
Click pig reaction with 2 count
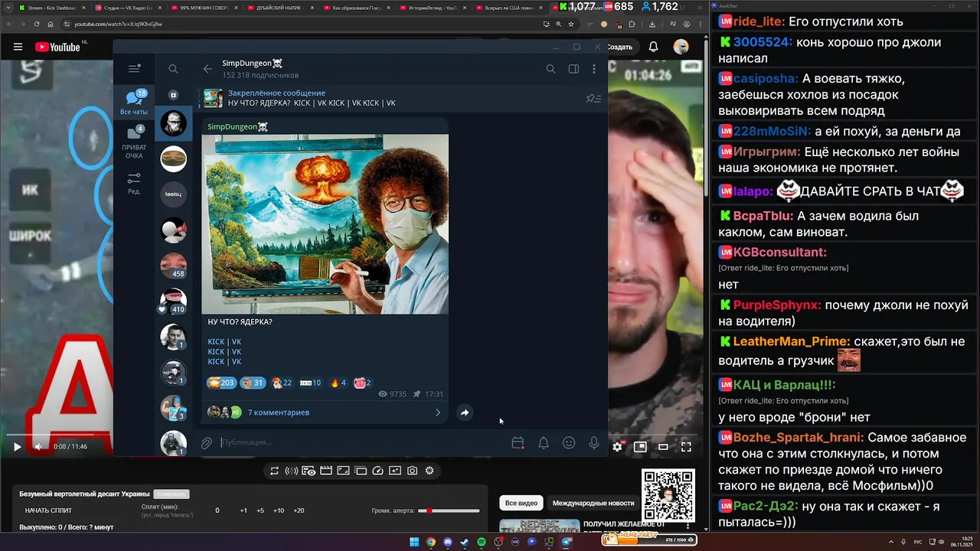[x=362, y=383]
